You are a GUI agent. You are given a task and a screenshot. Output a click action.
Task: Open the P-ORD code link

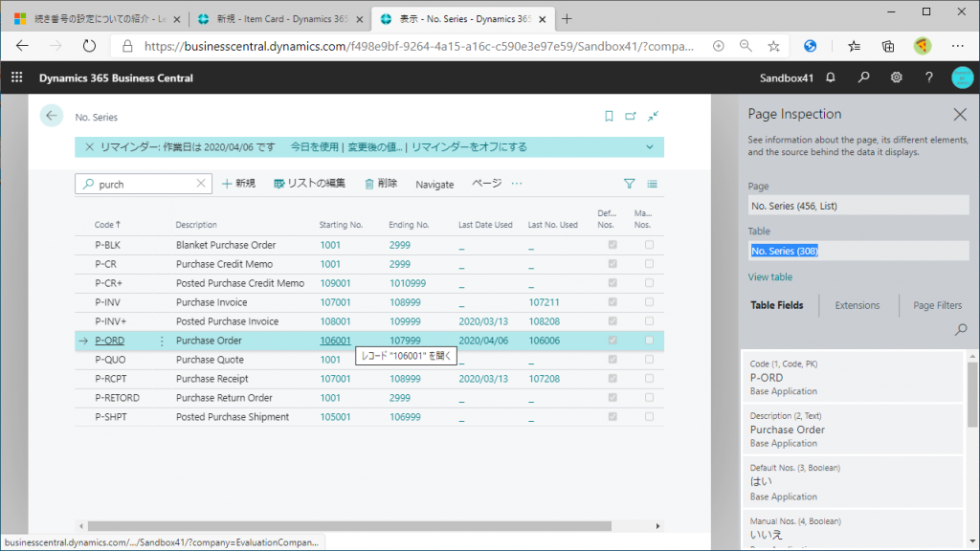(109, 342)
